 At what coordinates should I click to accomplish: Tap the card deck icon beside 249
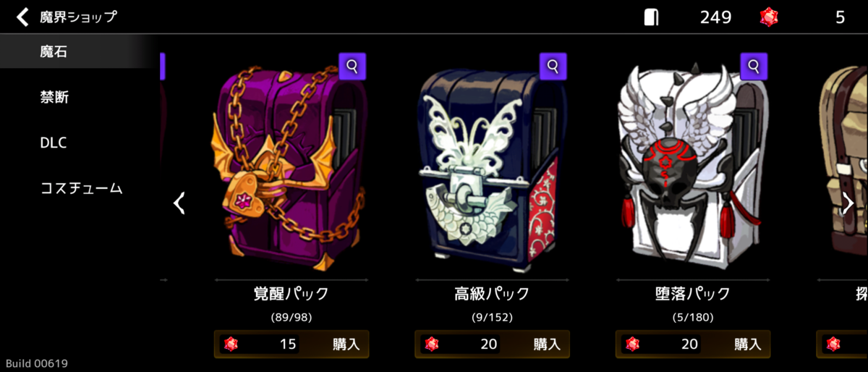click(x=651, y=17)
